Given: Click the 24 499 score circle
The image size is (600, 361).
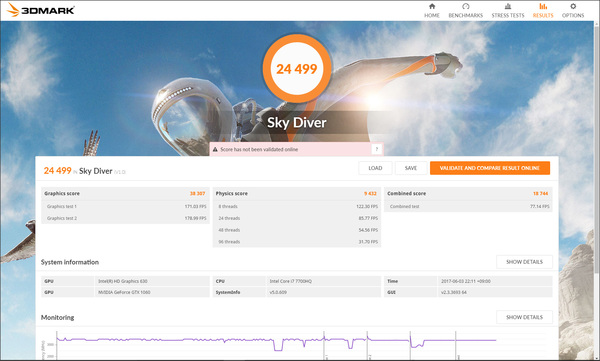Looking at the screenshot, I should pos(297,69).
